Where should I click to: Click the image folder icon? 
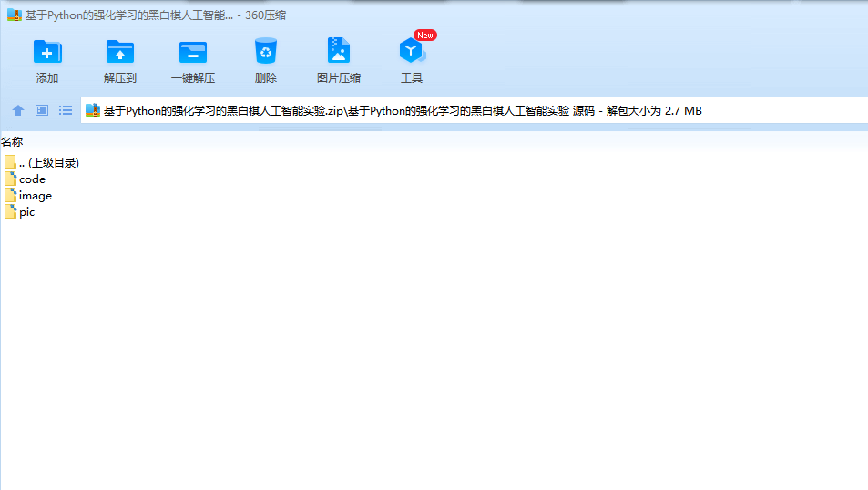[11, 195]
